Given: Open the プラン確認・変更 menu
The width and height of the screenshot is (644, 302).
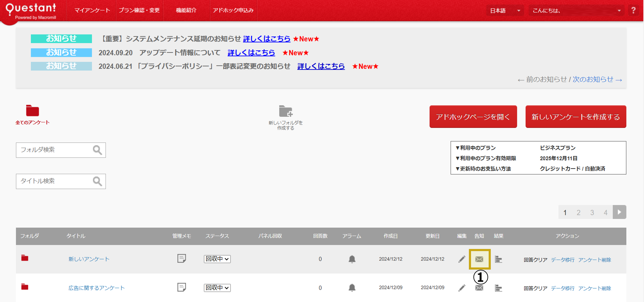Looking at the screenshot, I should tap(139, 10).
